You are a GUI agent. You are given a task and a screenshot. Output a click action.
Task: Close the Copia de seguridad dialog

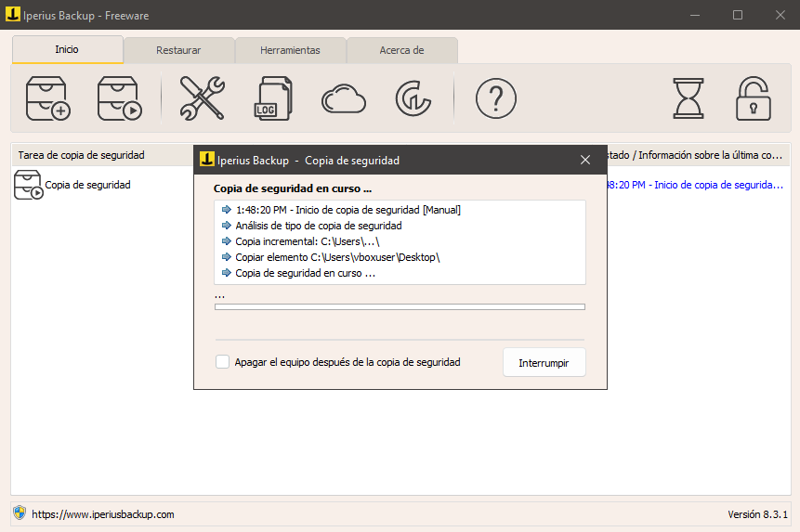(585, 160)
